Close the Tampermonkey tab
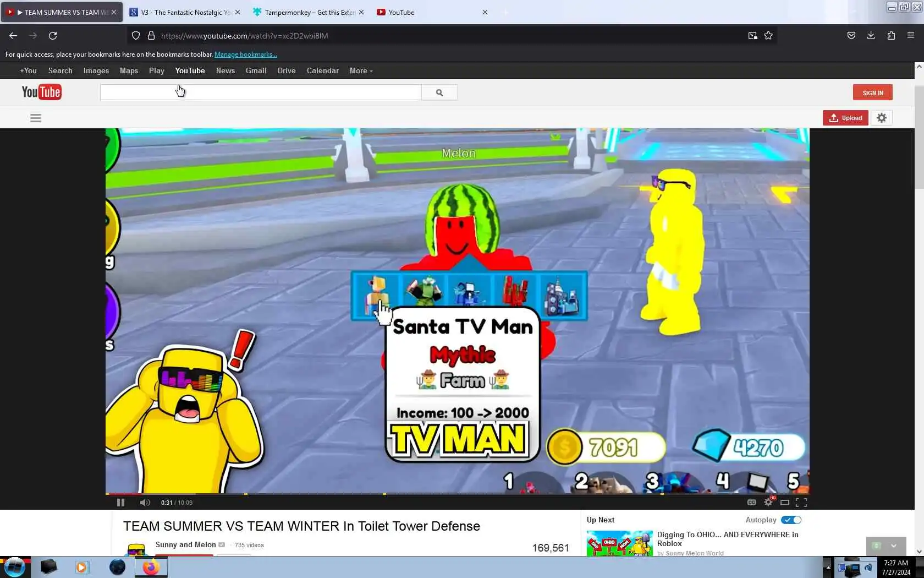The image size is (924, 578). (x=361, y=12)
